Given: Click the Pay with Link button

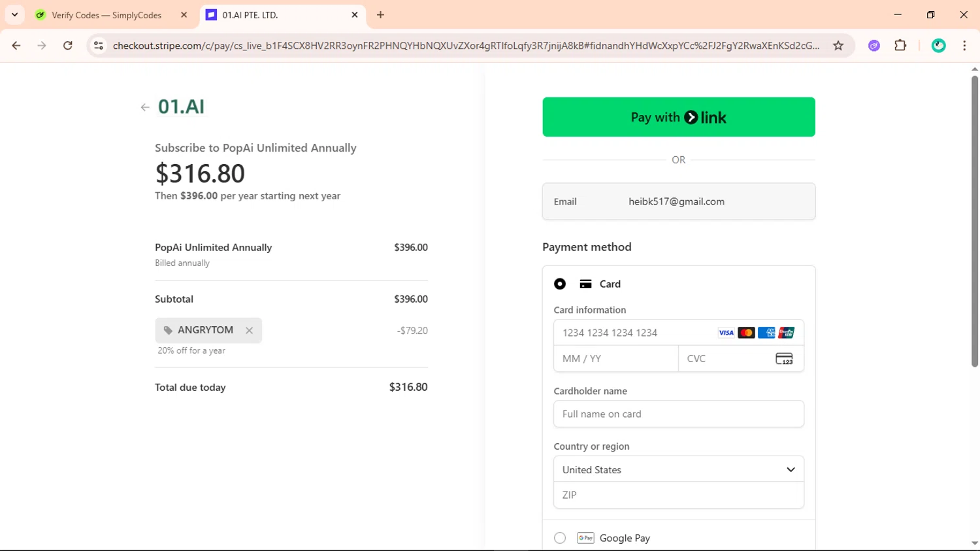Looking at the screenshot, I should (x=678, y=117).
